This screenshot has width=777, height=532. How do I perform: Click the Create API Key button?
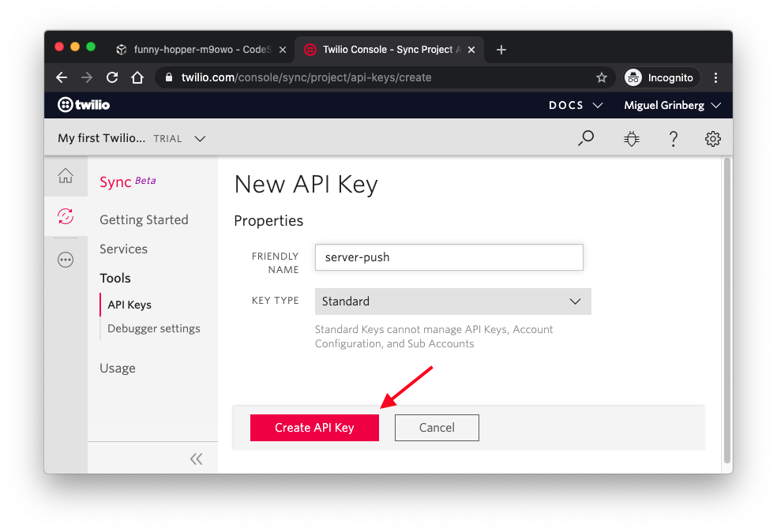point(314,428)
